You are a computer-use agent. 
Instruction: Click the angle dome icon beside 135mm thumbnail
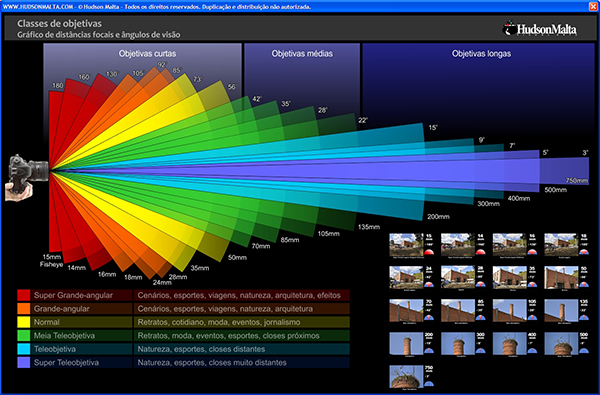pyautogui.click(x=584, y=318)
